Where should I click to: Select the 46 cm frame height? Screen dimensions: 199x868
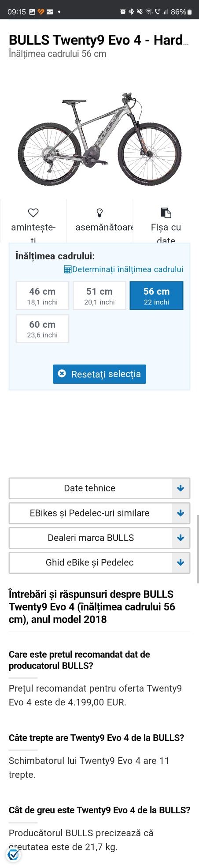coord(42,296)
